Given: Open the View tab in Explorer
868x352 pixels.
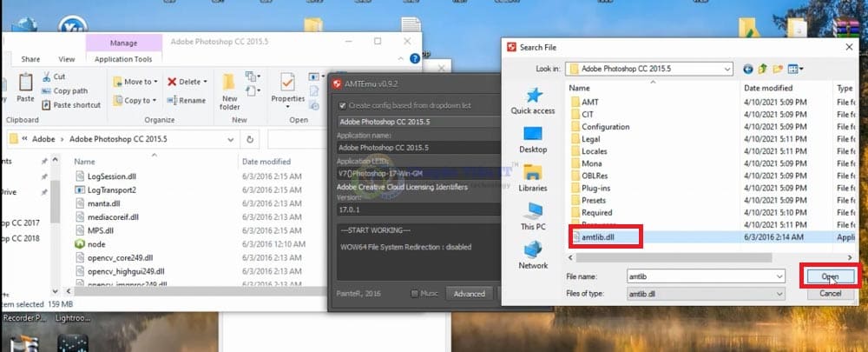Looking at the screenshot, I should click(x=67, y=59).
